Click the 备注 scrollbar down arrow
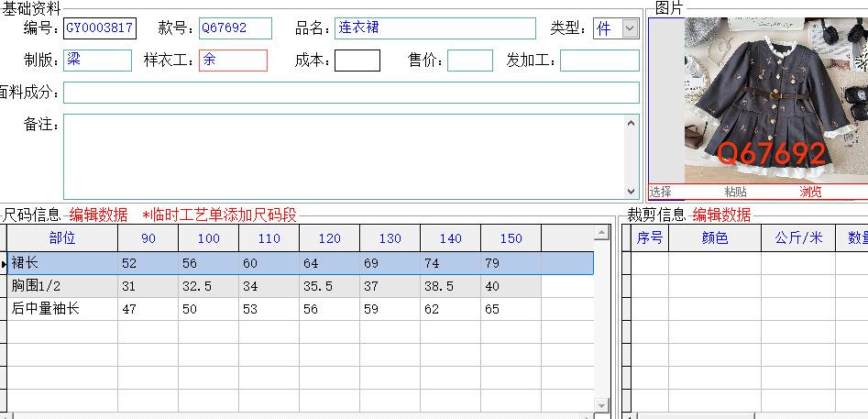 point(632,191)
